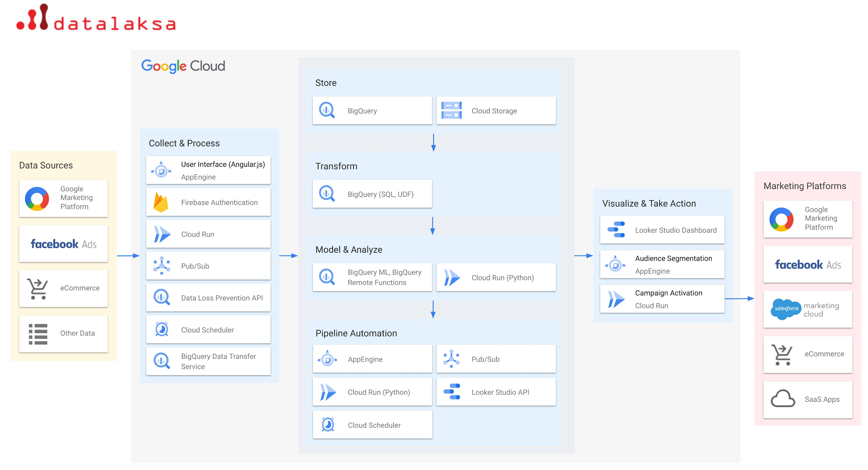Click the Cloud Run (Python) icon in Pipeline Automation

coord(328,392)
